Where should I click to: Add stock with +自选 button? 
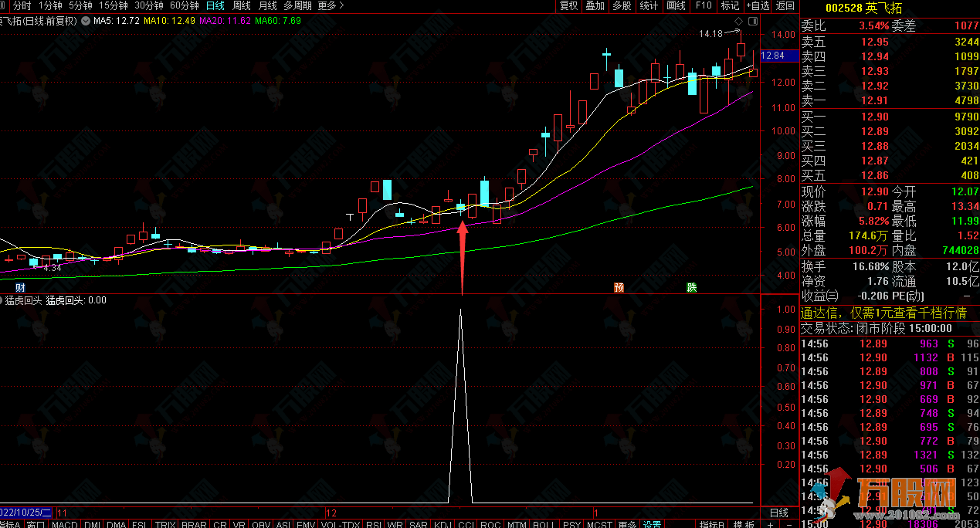[x=758, y=5]
